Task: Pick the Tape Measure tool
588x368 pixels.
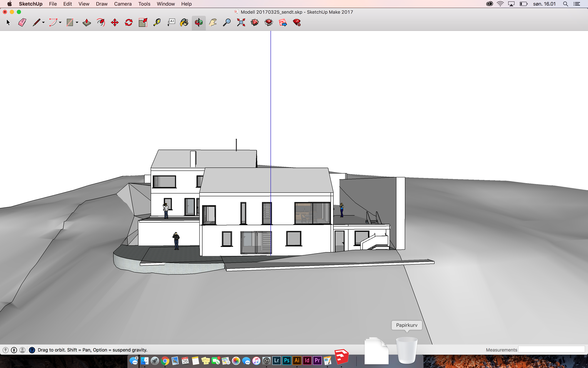Action: [157, 23]
